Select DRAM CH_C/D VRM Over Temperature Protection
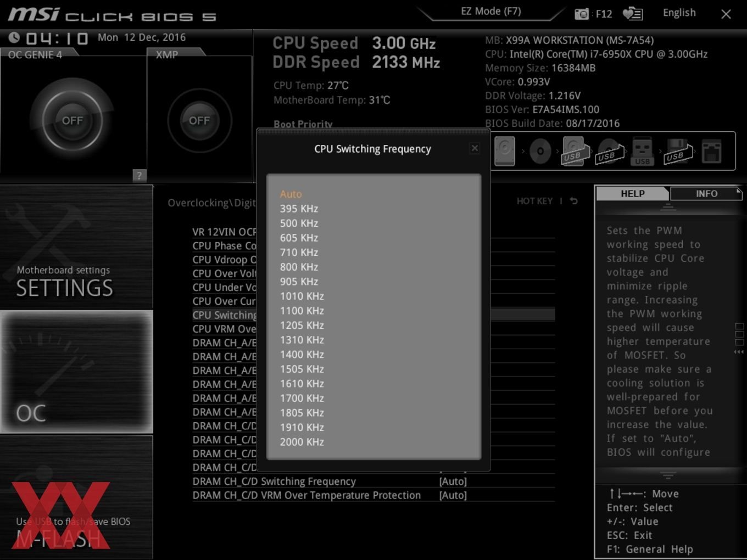 306,495
